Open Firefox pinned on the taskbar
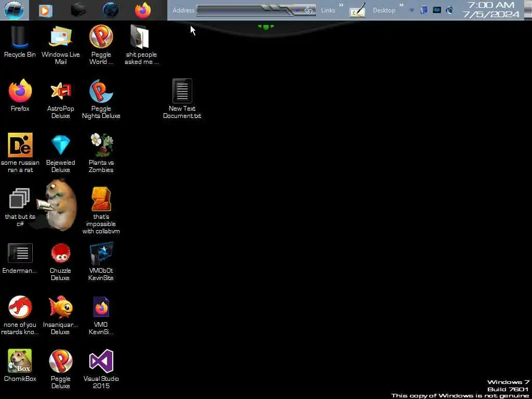 point(143,10)
